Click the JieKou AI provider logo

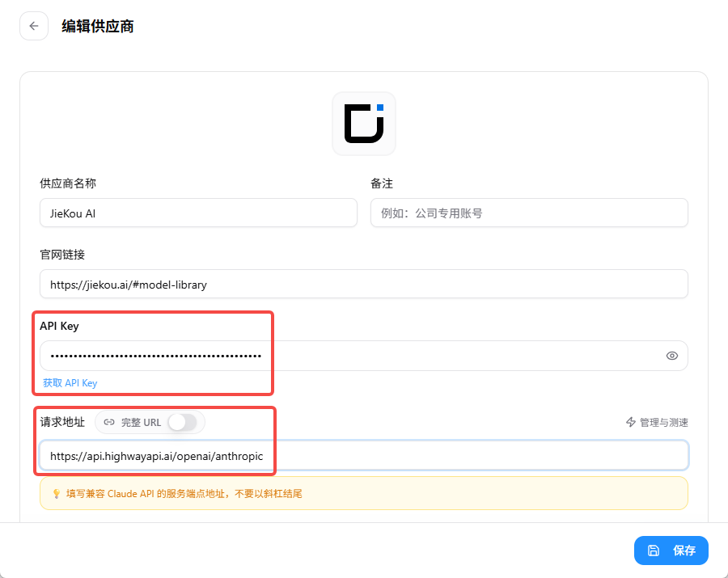coord(364,124)
